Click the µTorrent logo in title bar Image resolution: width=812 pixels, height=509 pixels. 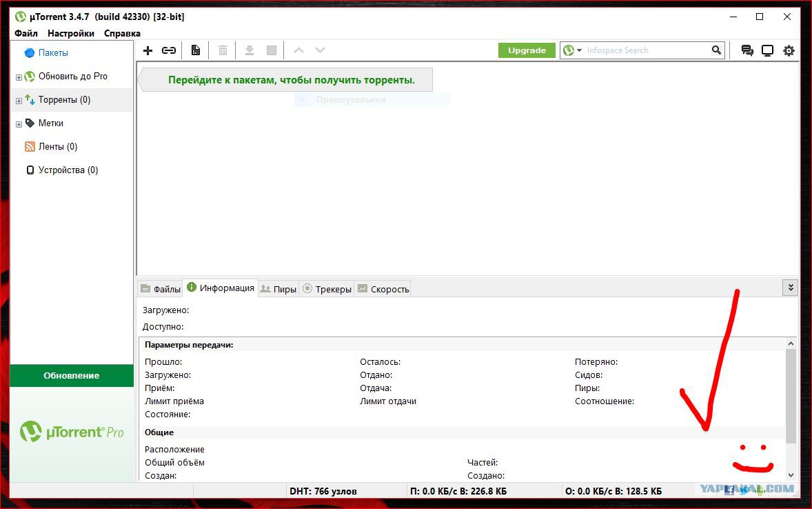(20, 17)
